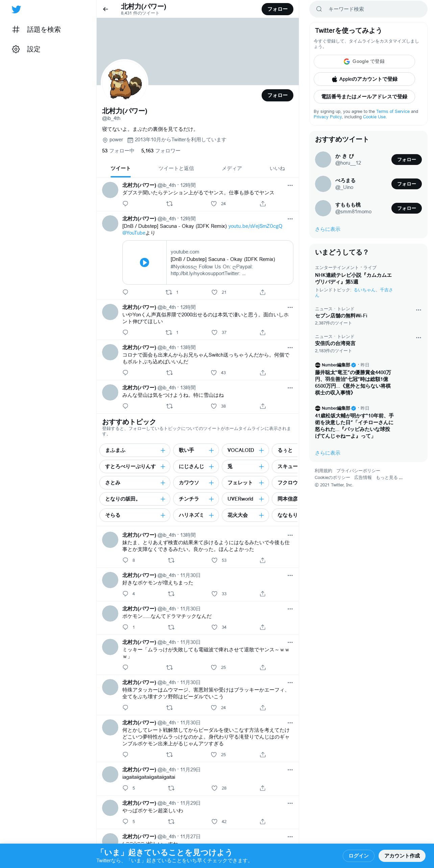Like the Sacuna - Okay tweet

(214, 292)
